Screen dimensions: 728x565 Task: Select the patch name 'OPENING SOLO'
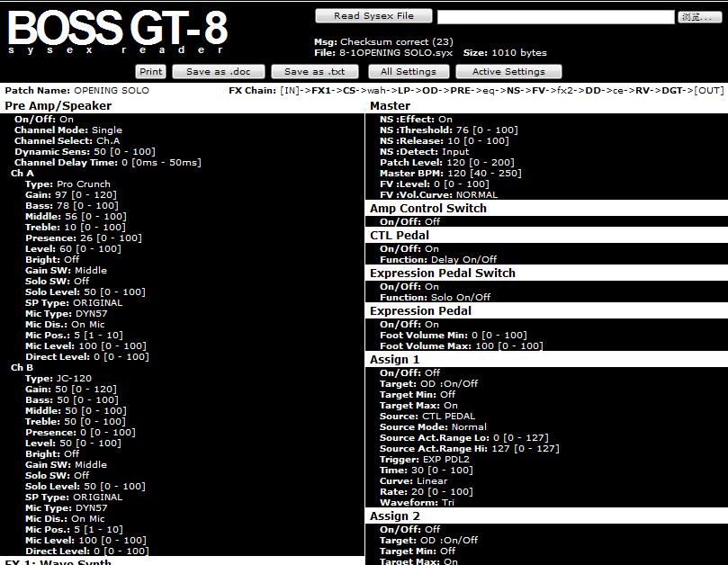pyautogui.click(x=112, y=91)
